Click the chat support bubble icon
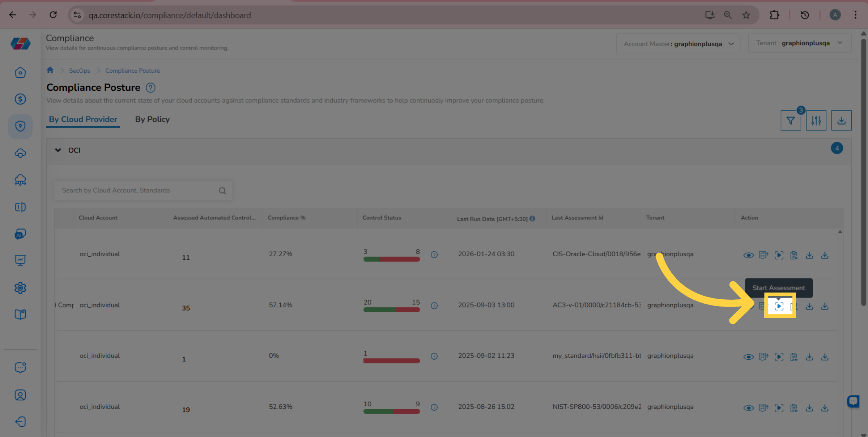 point(853,401)
